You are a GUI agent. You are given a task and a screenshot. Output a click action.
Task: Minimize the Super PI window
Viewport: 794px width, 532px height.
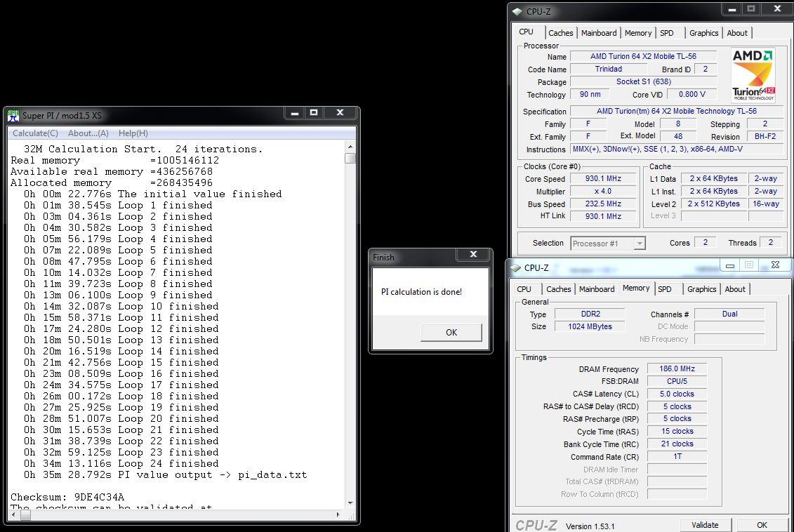pyautogui.click(x=296, y=113)
